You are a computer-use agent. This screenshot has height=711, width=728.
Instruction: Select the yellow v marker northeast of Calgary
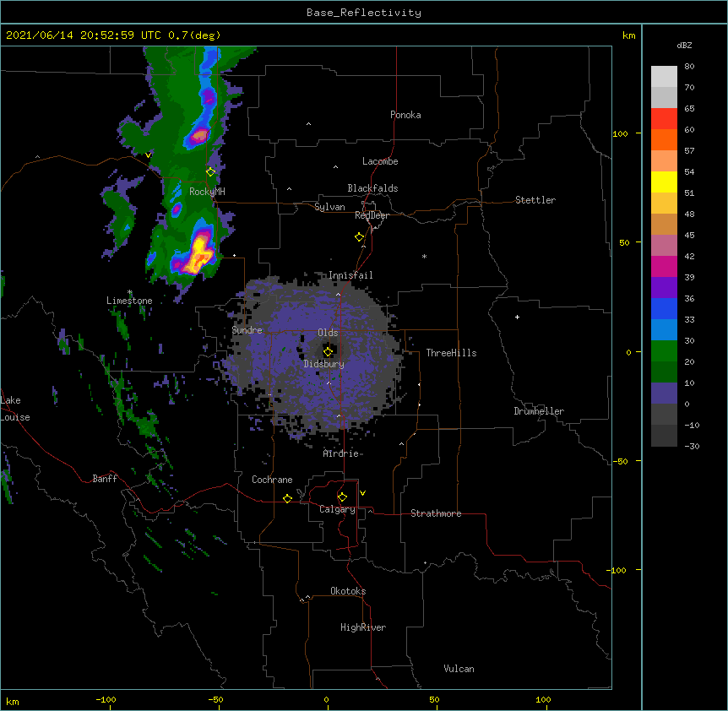pyautogui.click(x=362, y=493)
